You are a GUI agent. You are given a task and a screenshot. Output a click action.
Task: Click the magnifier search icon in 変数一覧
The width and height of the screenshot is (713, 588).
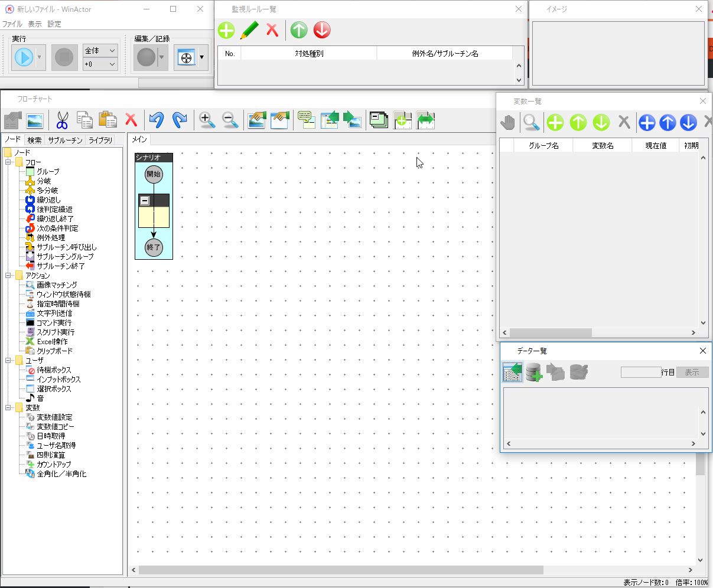pyautogui.click(x=531, y=122)
